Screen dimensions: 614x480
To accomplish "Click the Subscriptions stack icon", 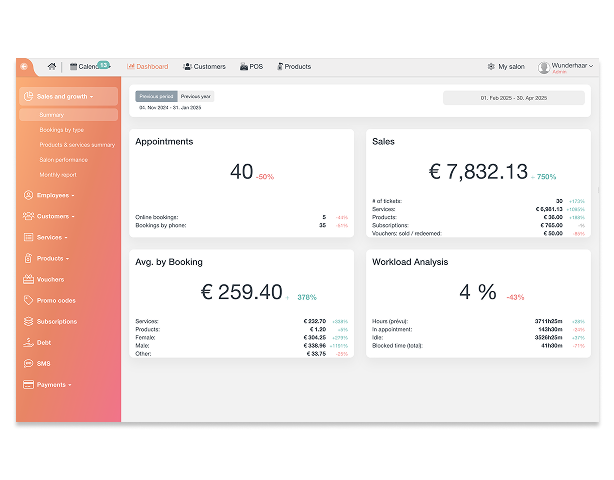I will [28, 321].
